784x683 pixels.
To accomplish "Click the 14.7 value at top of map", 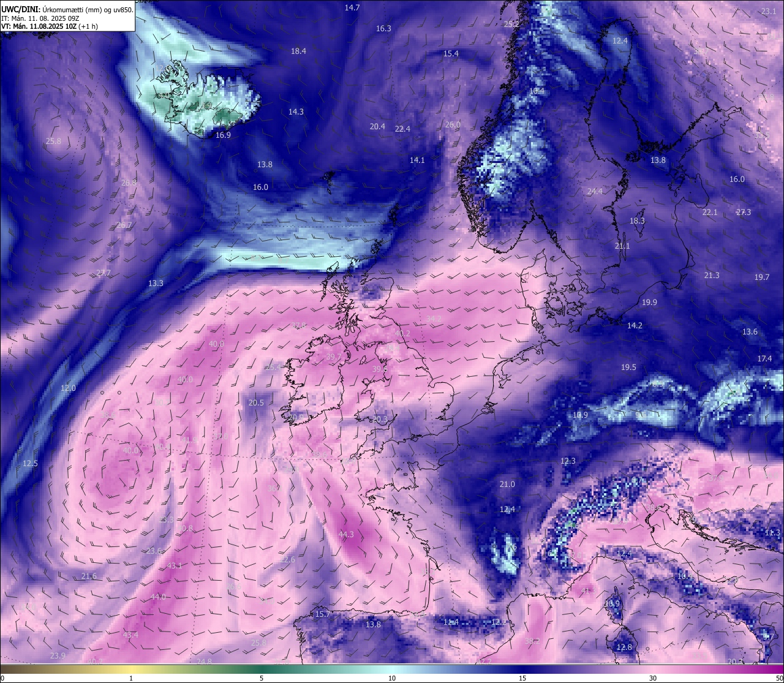I will [352, 8].
